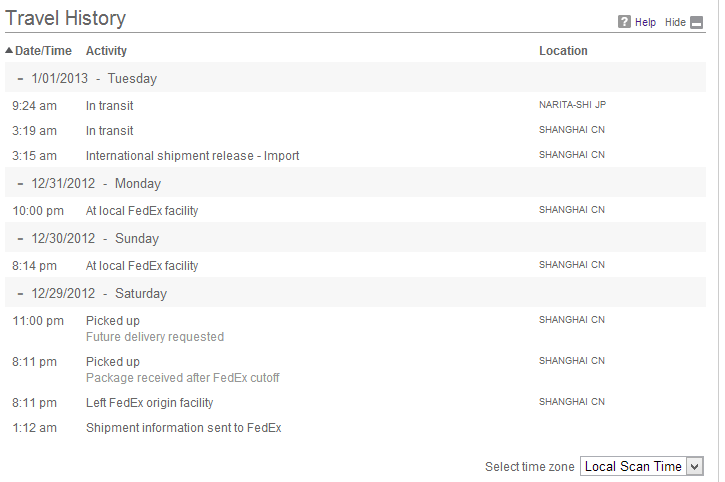Select the 9:24 am In transit row

(355, 105)
